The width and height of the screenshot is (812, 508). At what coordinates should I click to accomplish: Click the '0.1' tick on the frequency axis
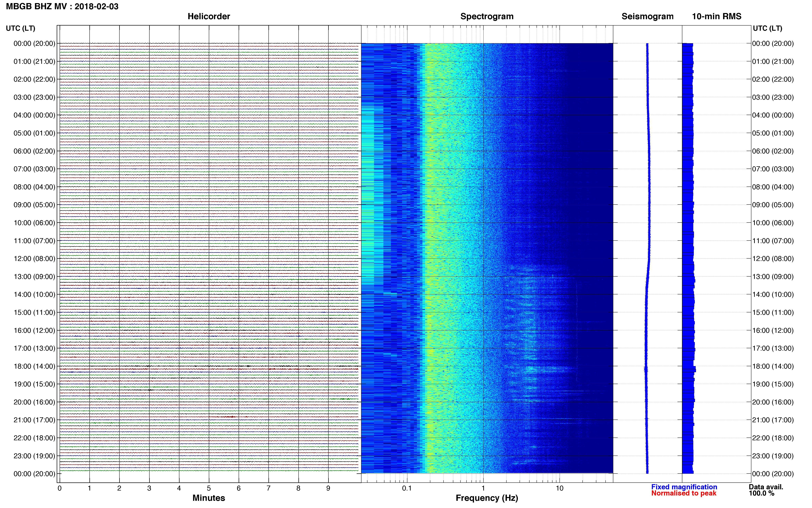coord(407,488)
